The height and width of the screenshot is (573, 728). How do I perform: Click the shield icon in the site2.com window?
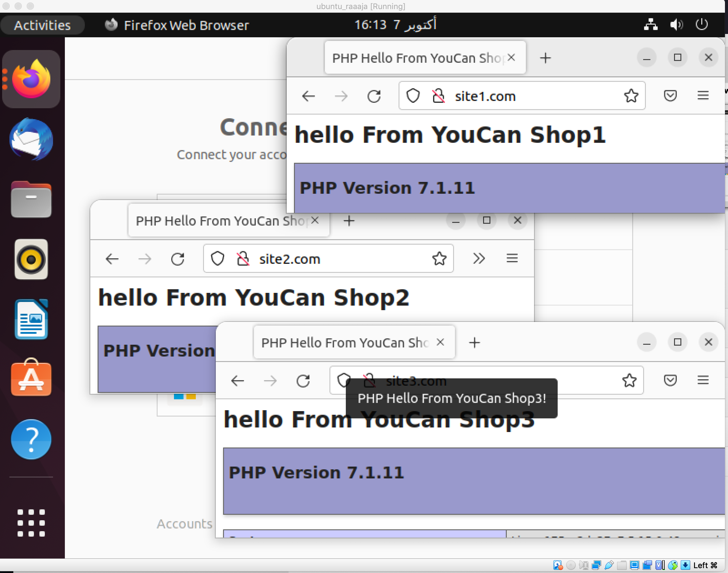tap(217, 259)
